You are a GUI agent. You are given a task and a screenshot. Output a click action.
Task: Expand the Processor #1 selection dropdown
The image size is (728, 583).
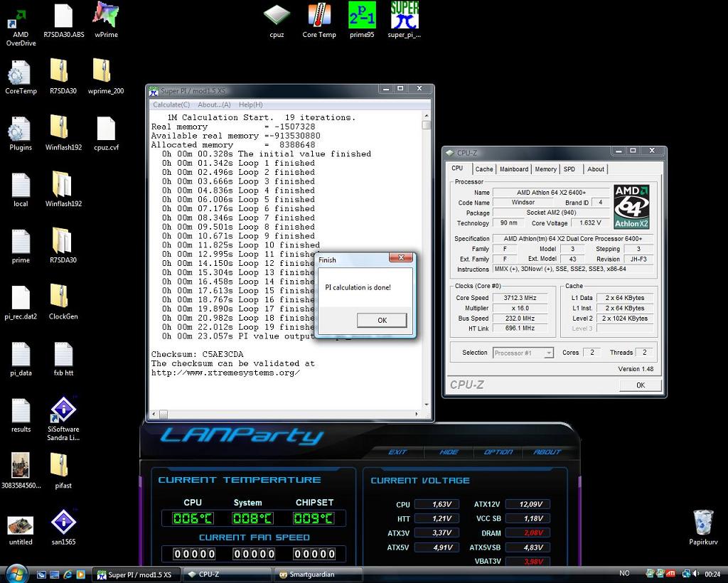[548, 353]
